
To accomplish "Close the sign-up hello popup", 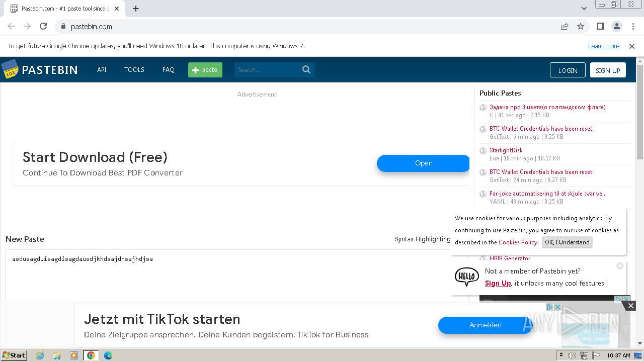I will (x=620, y=265).
